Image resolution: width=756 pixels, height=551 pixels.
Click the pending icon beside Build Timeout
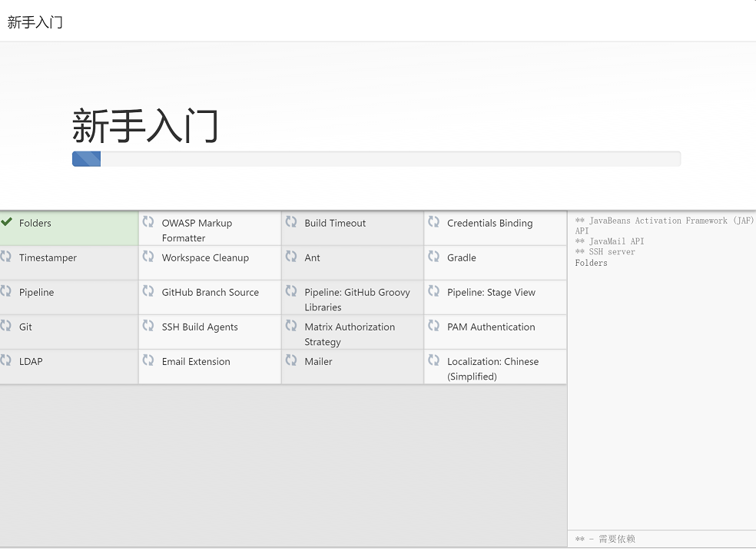coord(291,222)
